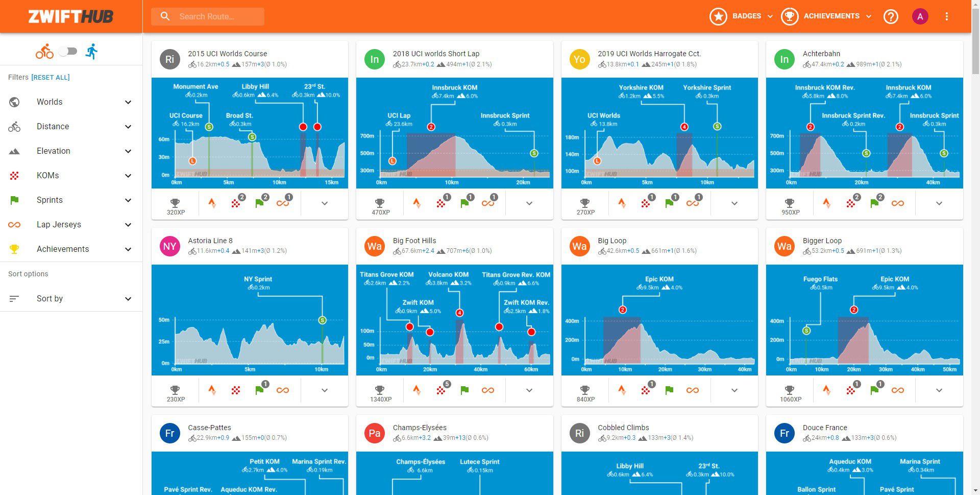Viewport: 980px width, 495px height.
Task: Click the RESET ALL filters link
Action: pos(51,78)
